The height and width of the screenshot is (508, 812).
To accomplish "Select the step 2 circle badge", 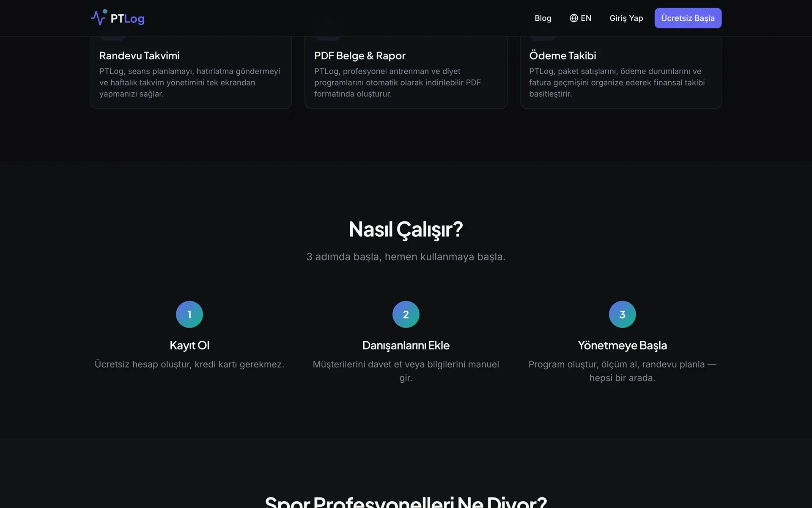I will coord(406,314).
